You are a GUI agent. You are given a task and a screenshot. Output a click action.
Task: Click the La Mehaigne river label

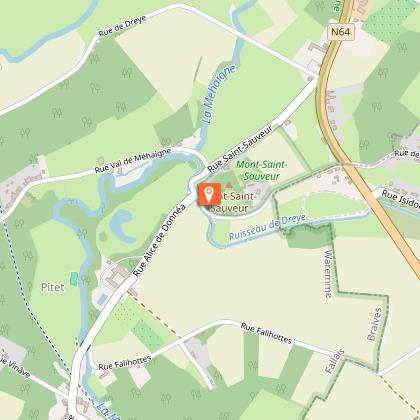click(x=220, y=94)
